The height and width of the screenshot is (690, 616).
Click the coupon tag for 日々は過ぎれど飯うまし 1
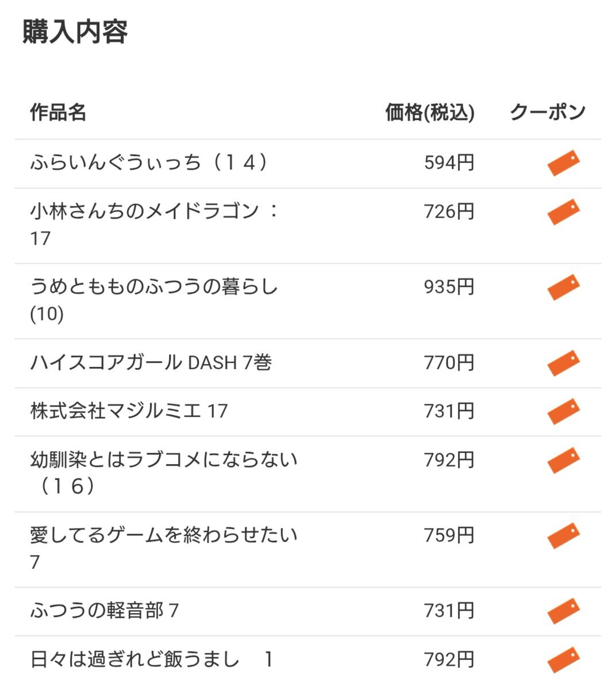(x=563, y=660)
